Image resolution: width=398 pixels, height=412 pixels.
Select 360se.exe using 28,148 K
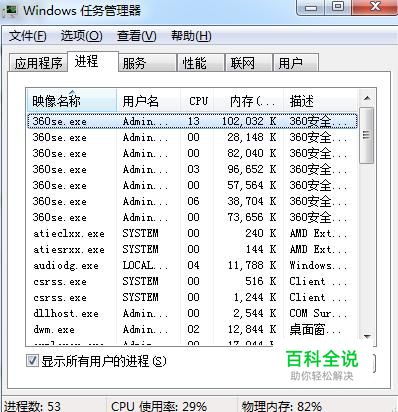tap(192, 137)
